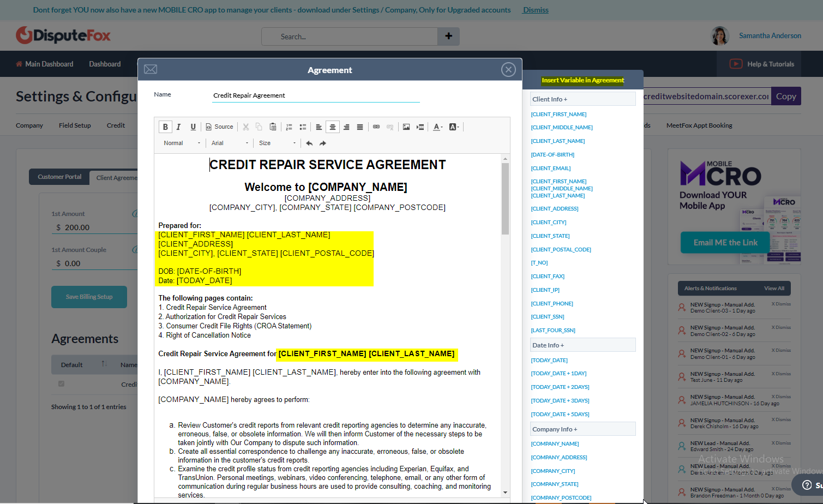Open the text color picker
Viewport: 823px width, 504px height.
pyautogui.click(x=437, y=127)
